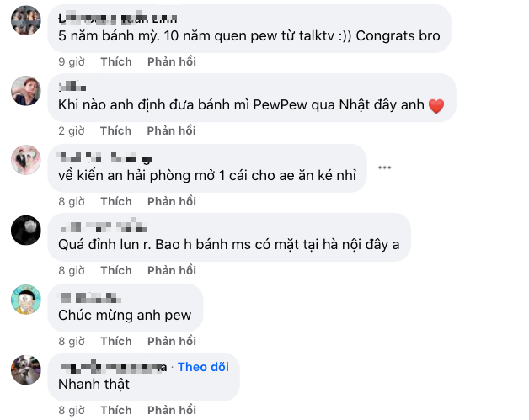Reply to the '5 năm bánh mỳ' comment
Image resolution: width=529 pixels, height=420 pixels.
coord(171,61)
